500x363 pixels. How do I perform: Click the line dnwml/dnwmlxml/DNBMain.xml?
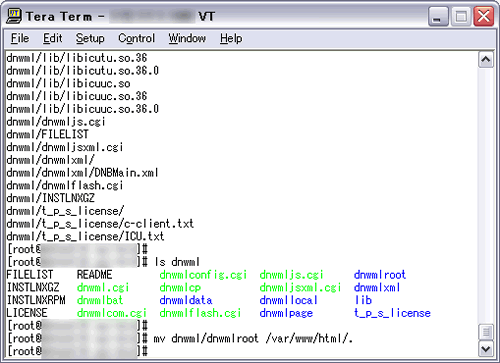(x=82, y=173)
